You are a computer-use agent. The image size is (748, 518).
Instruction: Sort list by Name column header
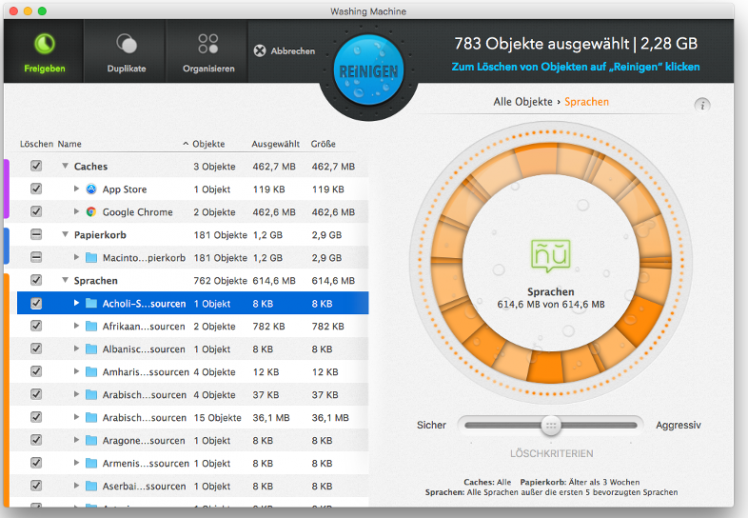70,144
